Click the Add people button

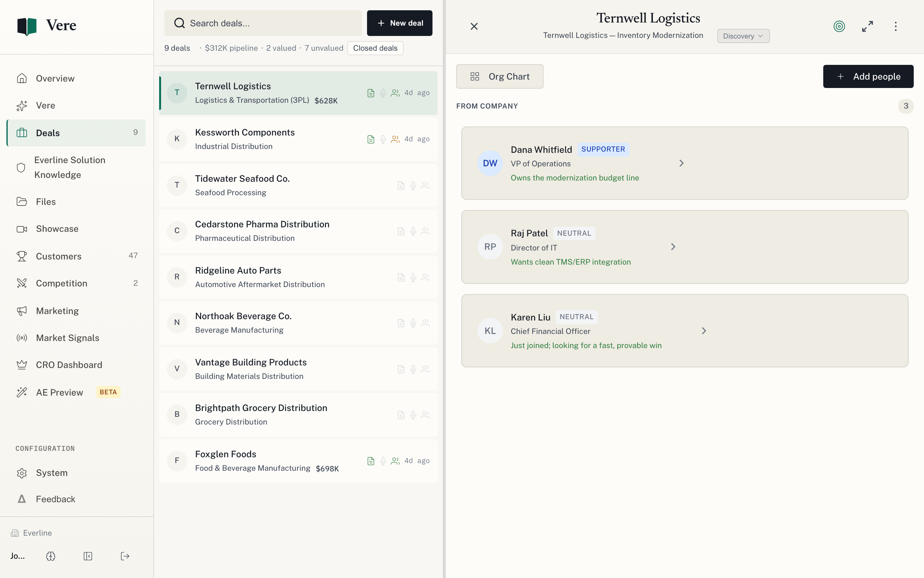(x=868, y=76)
